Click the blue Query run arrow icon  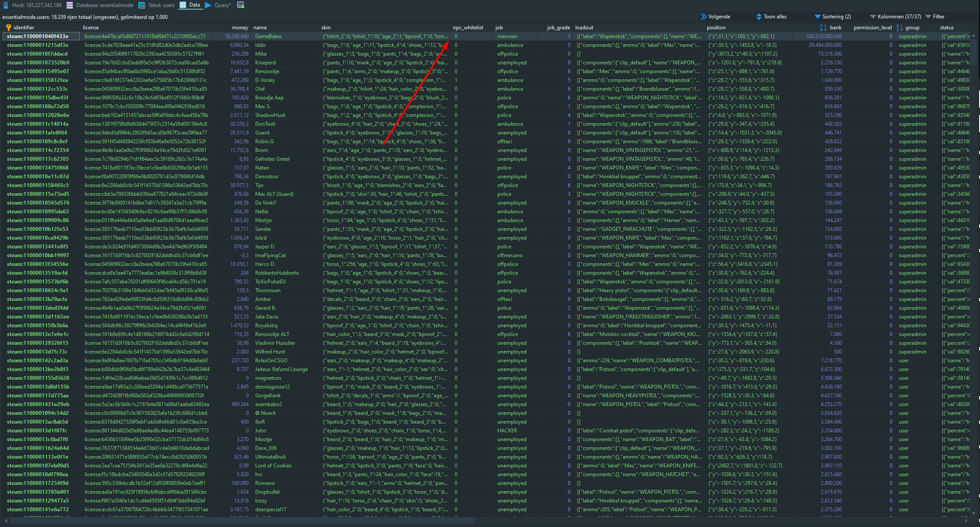click(x=208, y=5)
